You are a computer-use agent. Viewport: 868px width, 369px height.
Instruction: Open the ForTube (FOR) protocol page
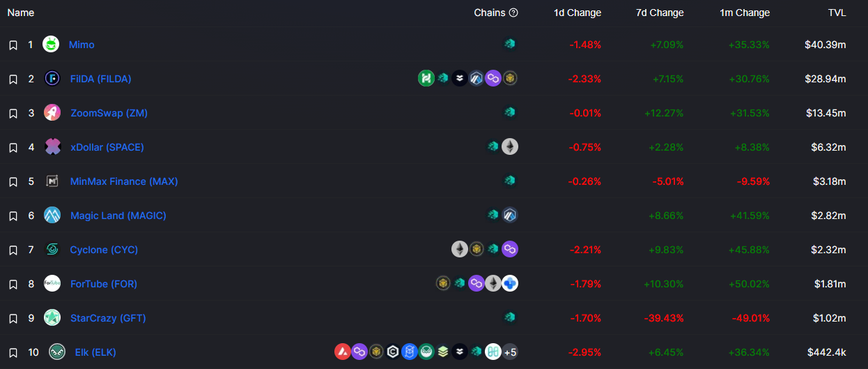coord(104,284)
